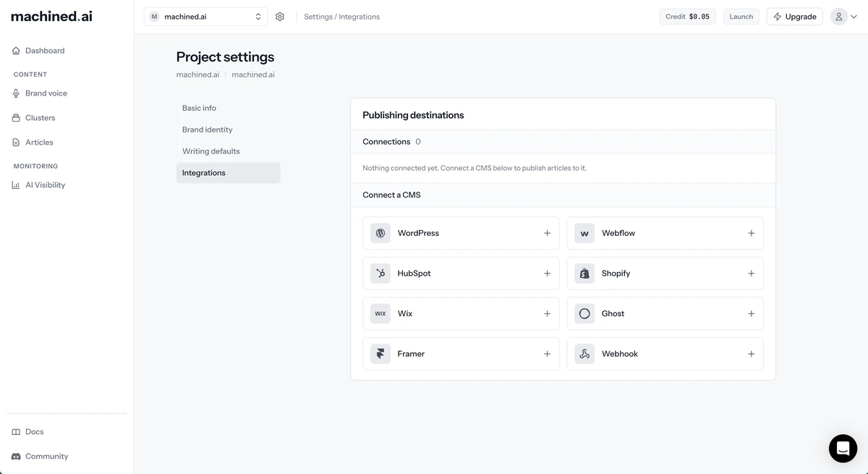Click the WordPress logo icon

coord(380,233)
